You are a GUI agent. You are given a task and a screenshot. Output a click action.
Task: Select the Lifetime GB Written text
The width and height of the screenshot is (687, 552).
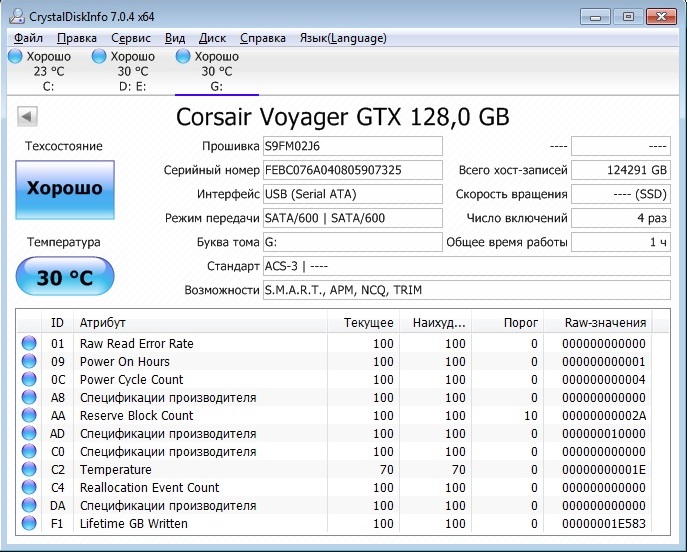[x=134, y=524]
